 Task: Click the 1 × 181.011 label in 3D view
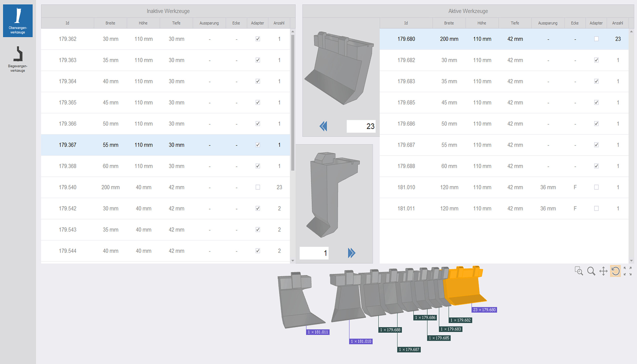coord(318,332)
